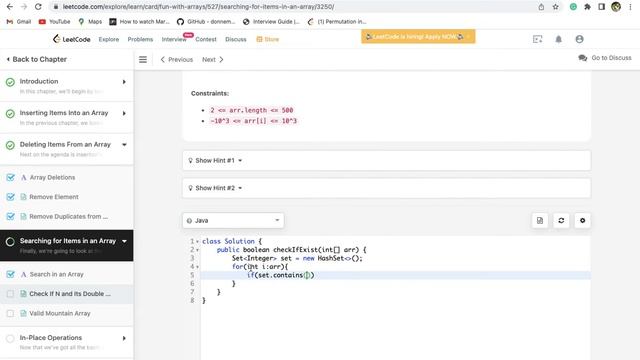Go to Next item
Screen dimensions: 640x360
(213, 60)
